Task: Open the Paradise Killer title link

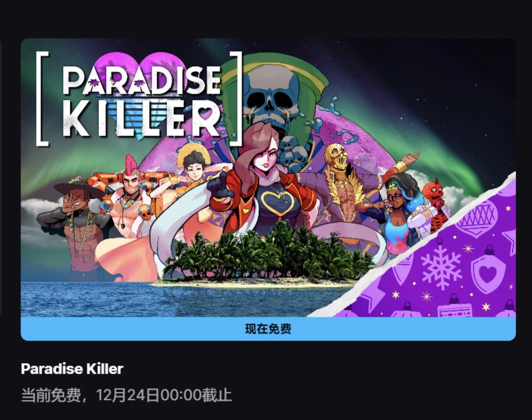Action: click(x=72, y=369)
